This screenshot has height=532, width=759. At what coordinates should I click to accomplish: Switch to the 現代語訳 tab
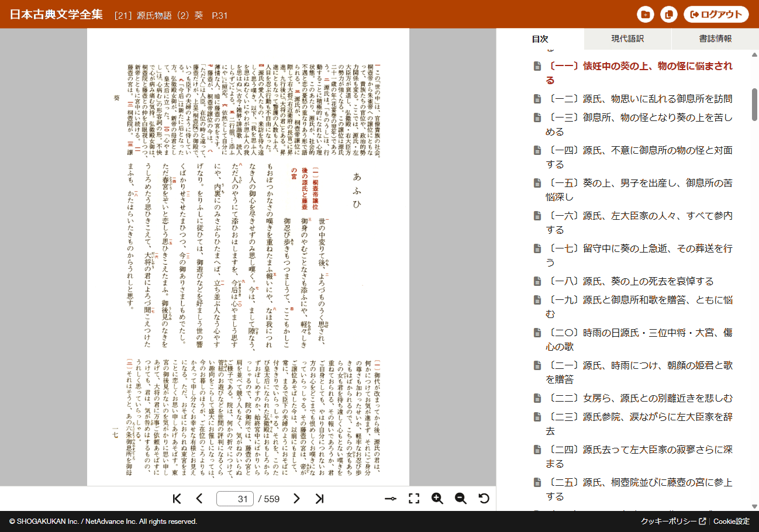pyautogui.click(x=627, y=39)
